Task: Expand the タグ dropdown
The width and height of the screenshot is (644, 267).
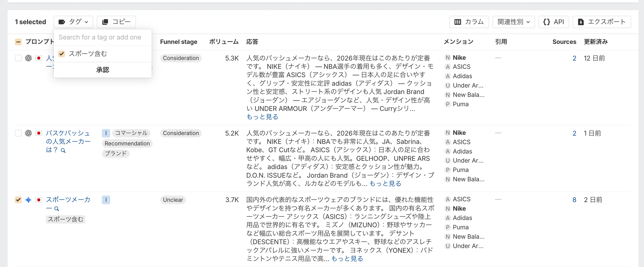Action: pyautogui.click(x=73, y=22)
